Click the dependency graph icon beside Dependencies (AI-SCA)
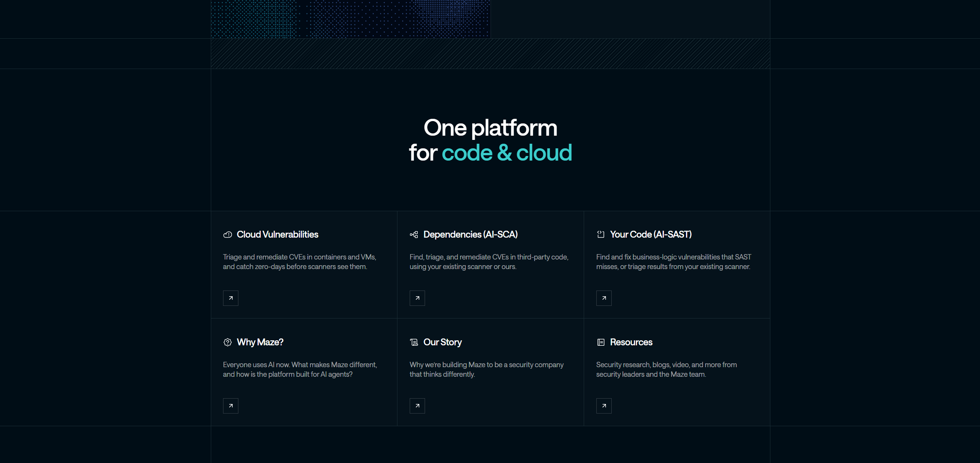The width and height of the screenshot is (980, 463). pos(414,235)
